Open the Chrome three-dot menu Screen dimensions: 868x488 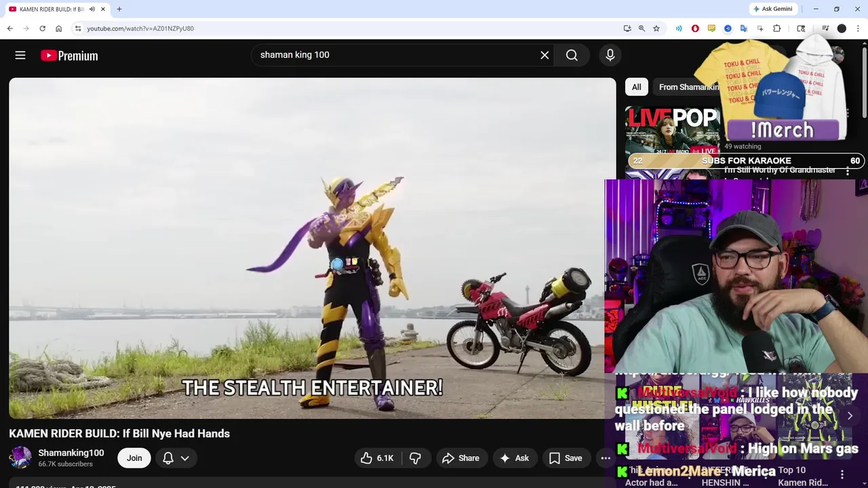[859, 28]
